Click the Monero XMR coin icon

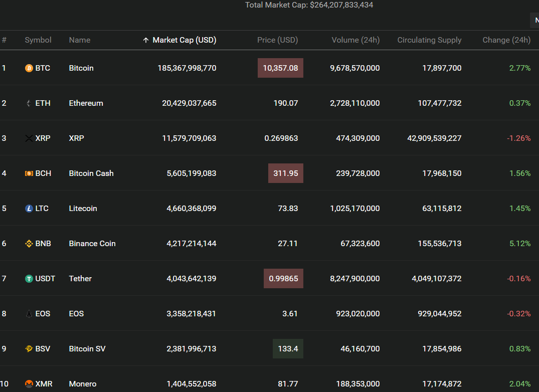coord(29,384)
